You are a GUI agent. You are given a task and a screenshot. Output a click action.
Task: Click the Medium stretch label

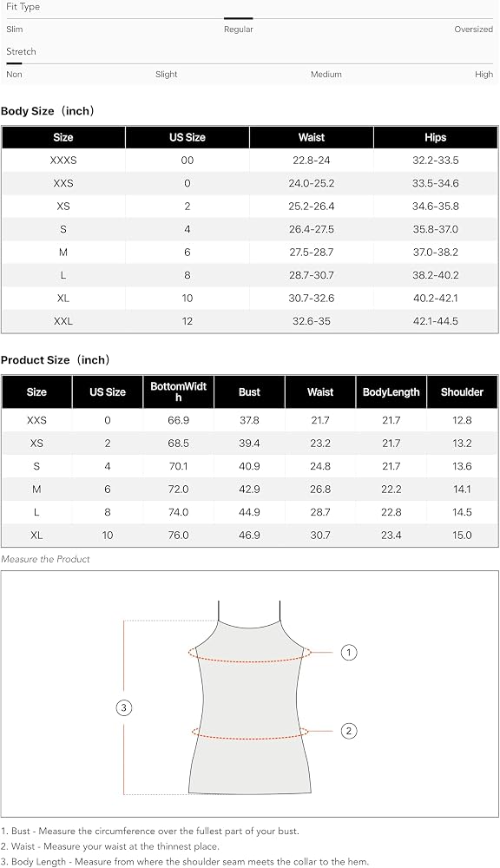click(x=326, y=74)
